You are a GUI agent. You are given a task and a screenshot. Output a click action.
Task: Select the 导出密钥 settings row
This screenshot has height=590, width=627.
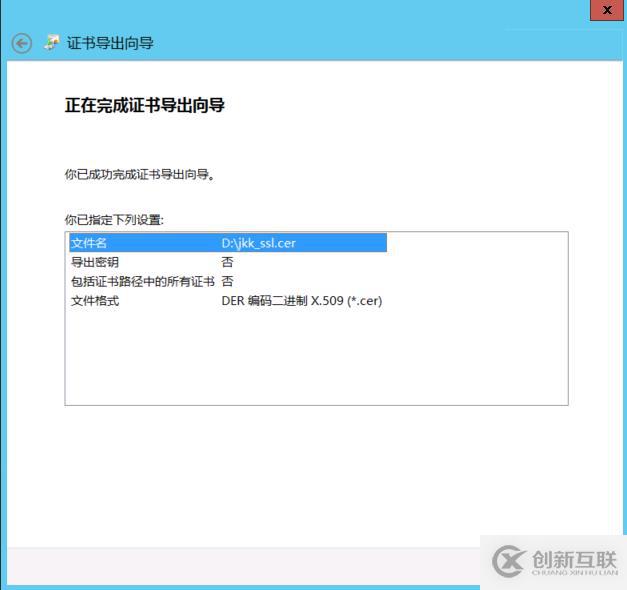[x=228, y=262]
